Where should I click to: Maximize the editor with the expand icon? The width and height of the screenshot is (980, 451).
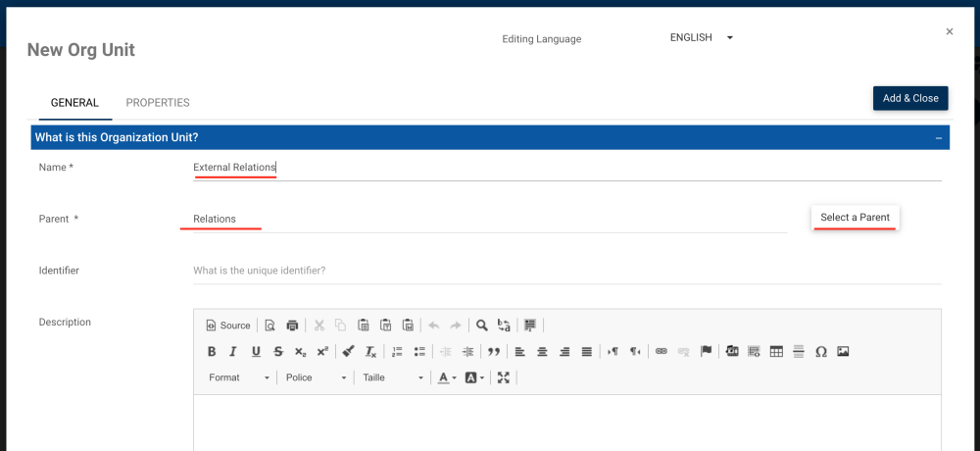[x=504, y=377]
